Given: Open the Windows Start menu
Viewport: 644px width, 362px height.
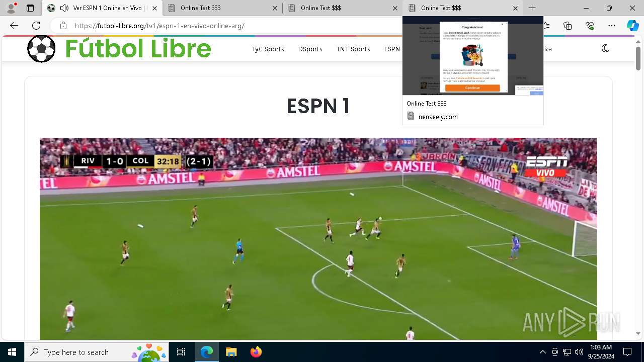Looking at the screenshot, I should click(12, 352).
